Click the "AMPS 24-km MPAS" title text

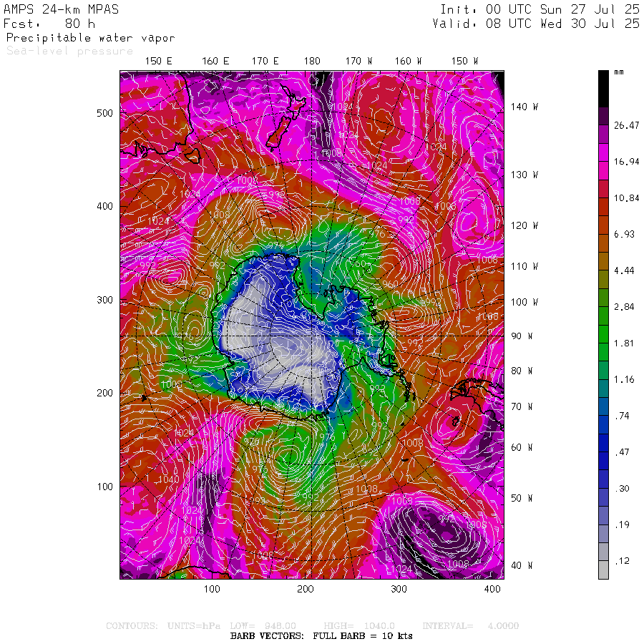62,9
